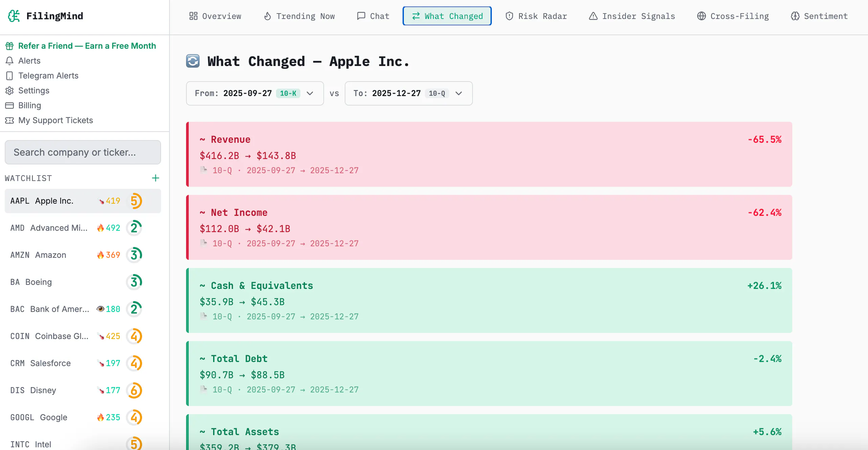Click the phone icon beside Telegram Alerts

click(x=9, y=76)
